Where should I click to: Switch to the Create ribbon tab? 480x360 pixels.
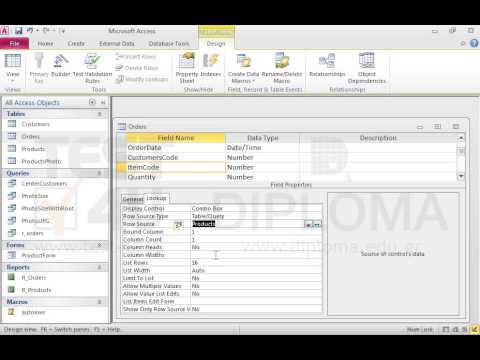tap(76, 44)
